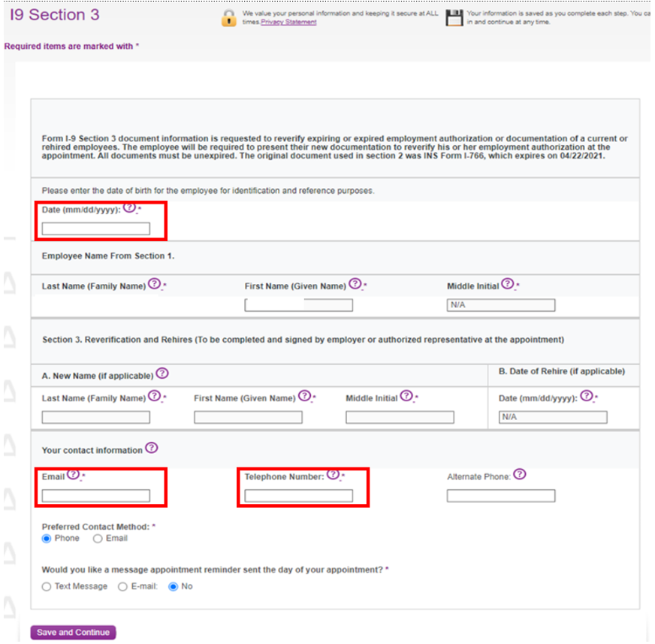Select No for appointment reminder
Image resolution: width=655 pixels, height=644 pixels.
pyautogui.click(x=174, y=586)
